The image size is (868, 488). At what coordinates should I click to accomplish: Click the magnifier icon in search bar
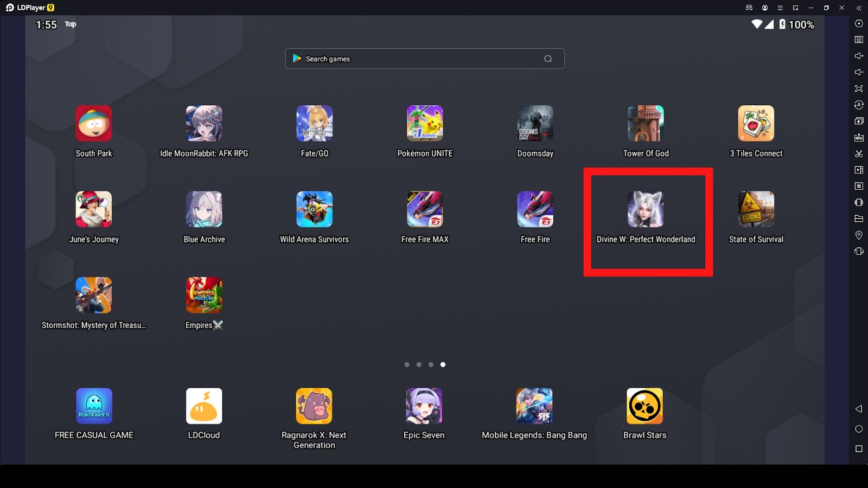pyautogui.click(x=548, y=59)
